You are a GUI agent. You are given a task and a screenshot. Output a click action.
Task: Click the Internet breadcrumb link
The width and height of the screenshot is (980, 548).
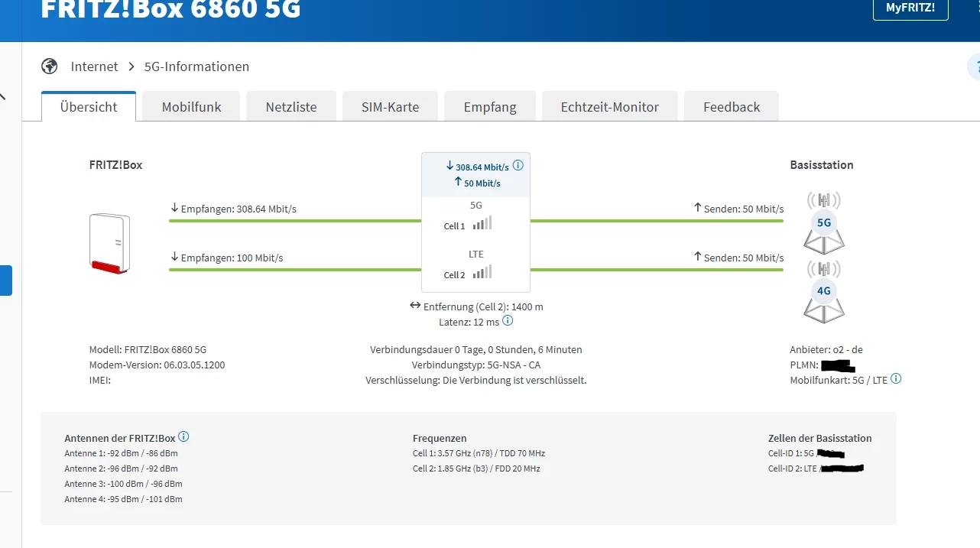point(94,66)
